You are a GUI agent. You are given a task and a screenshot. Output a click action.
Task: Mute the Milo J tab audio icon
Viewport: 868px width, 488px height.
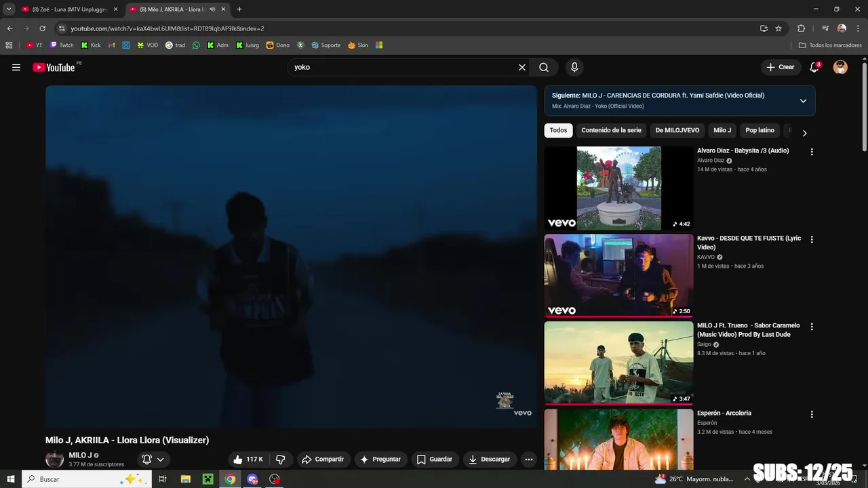click(212, 9)
